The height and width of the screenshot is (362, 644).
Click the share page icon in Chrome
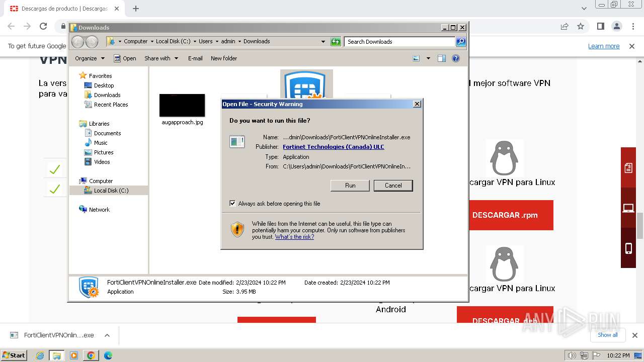[565, 26]
